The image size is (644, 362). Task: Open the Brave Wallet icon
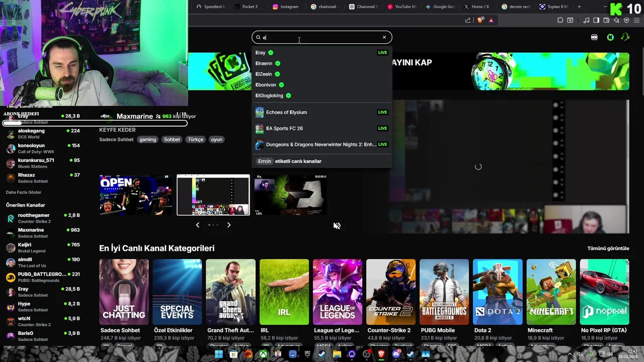pyautogui.click(x=606, y=20)
